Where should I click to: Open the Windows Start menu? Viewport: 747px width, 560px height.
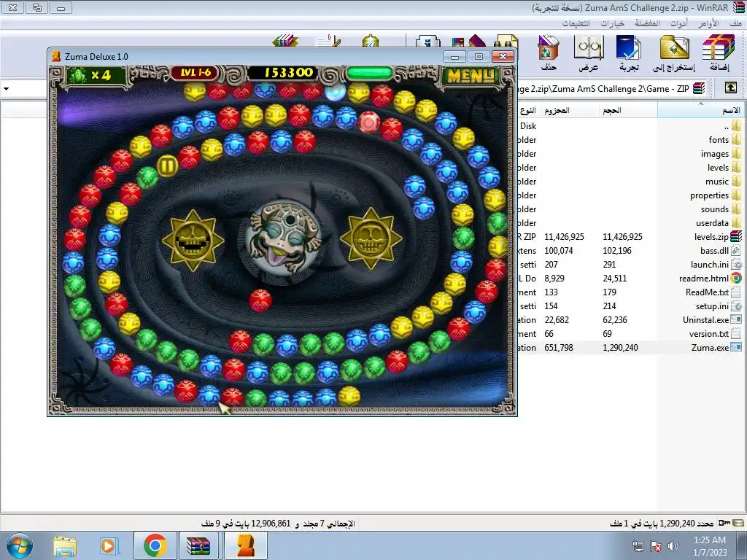(x=20, y=545)
